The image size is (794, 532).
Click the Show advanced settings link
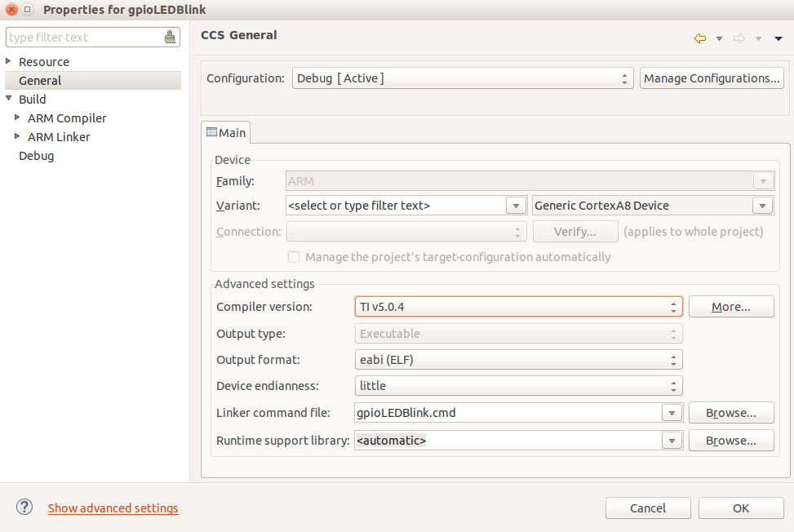pos(113,508)
